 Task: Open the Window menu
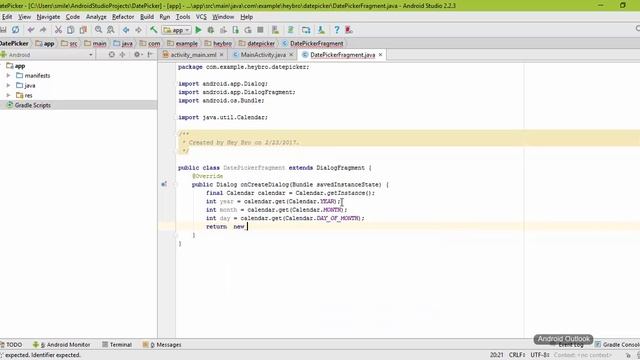tap(223, 17)
